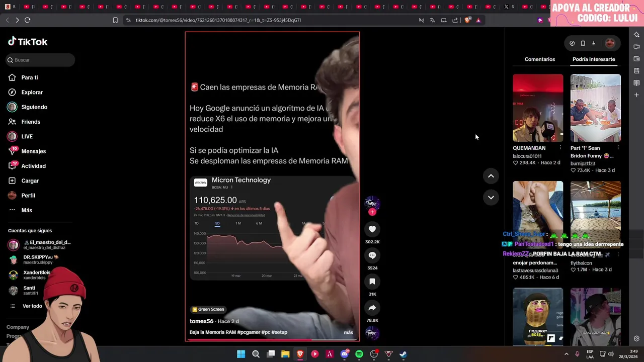This screenshot has width=644, height=362.
Task: Click the lalocura01011 username
Action: (527, 156)
